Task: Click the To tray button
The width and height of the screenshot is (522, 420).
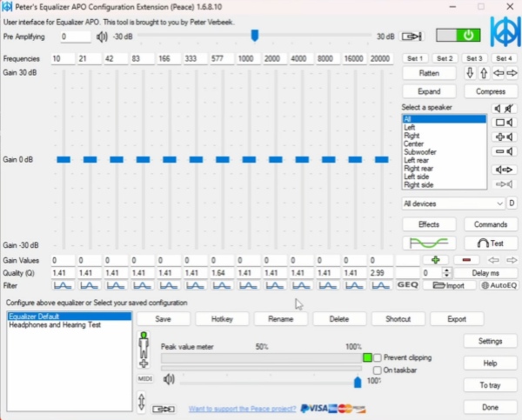Action: 491,385
